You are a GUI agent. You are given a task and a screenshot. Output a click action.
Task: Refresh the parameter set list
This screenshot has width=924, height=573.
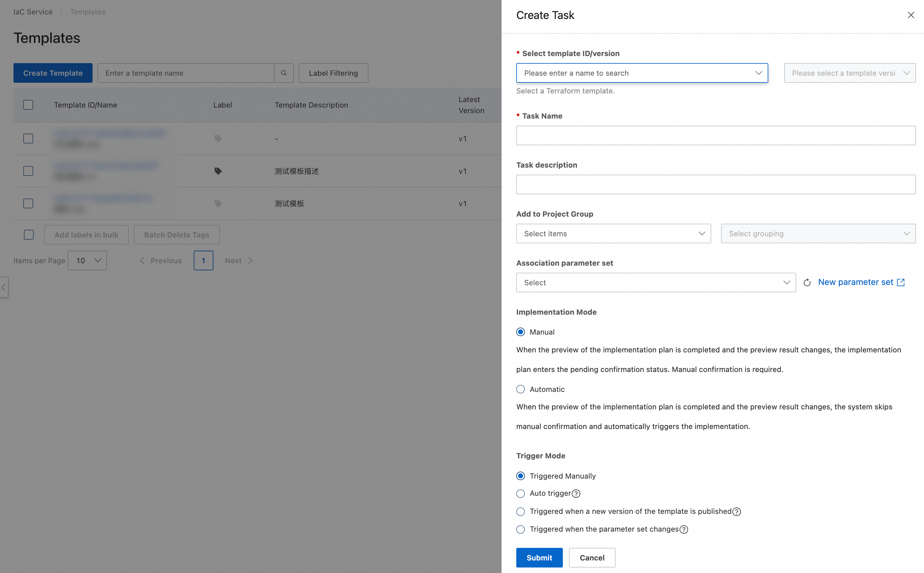807,282
